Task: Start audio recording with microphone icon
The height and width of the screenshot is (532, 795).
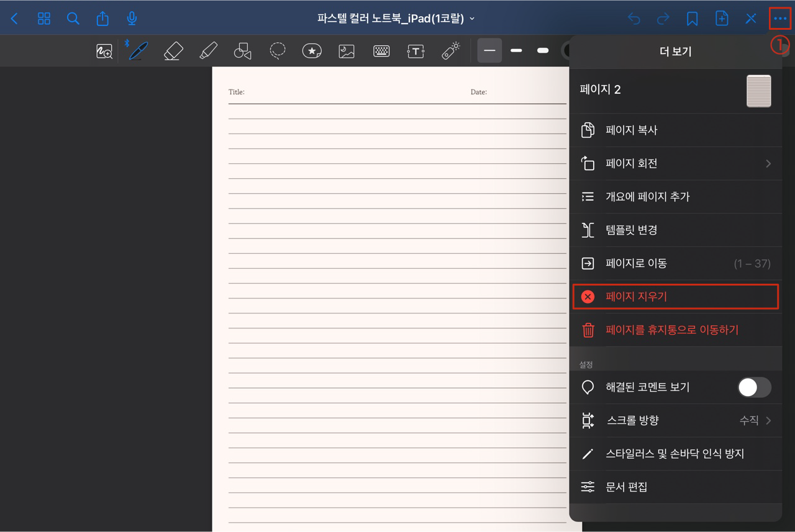Action: coord(132,19)
